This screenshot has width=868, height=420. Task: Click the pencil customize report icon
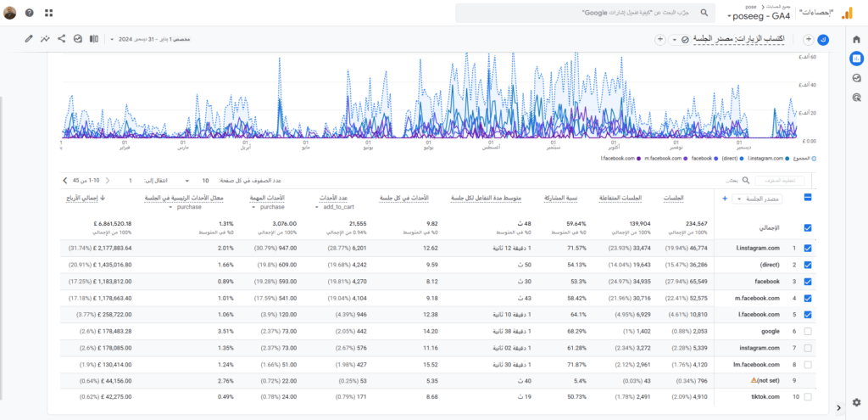[x=29, y=39]
